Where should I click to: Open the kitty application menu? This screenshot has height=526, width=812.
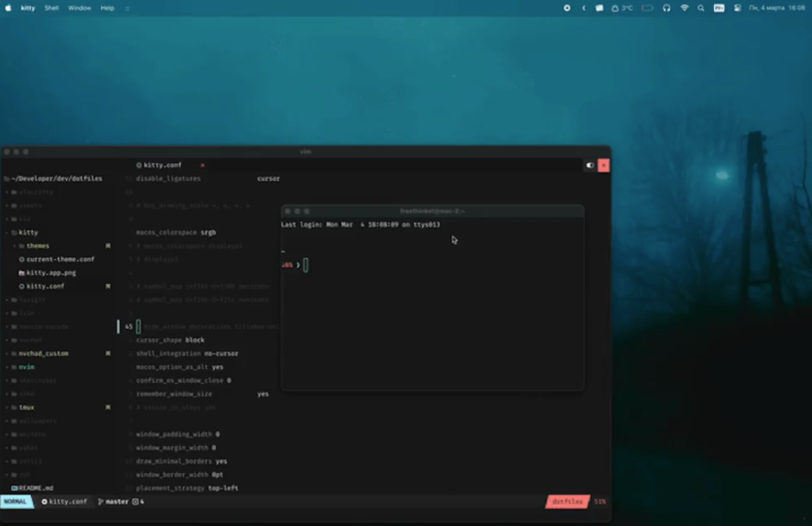(28, 8)
